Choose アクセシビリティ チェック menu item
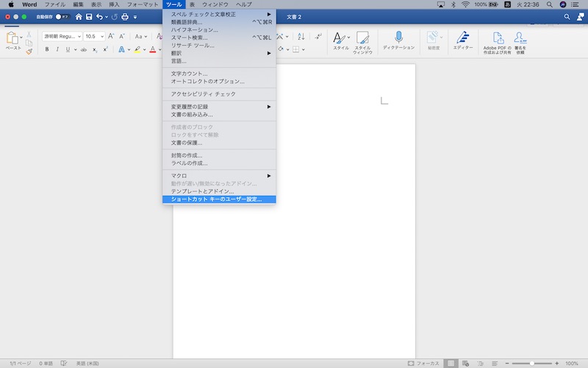 tap(219, 94)
